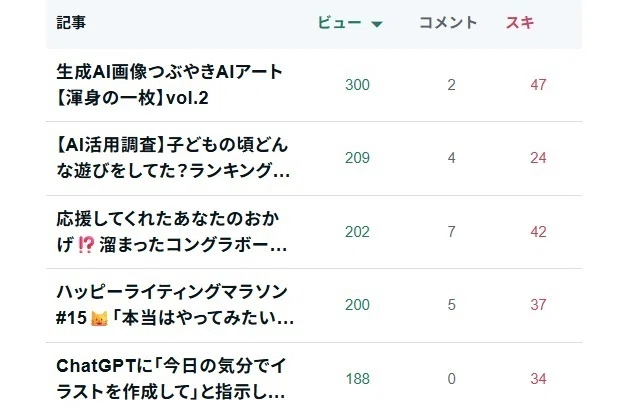Click the sort arrow next to ビュー
631x414 pixels.
coord(377,24)
